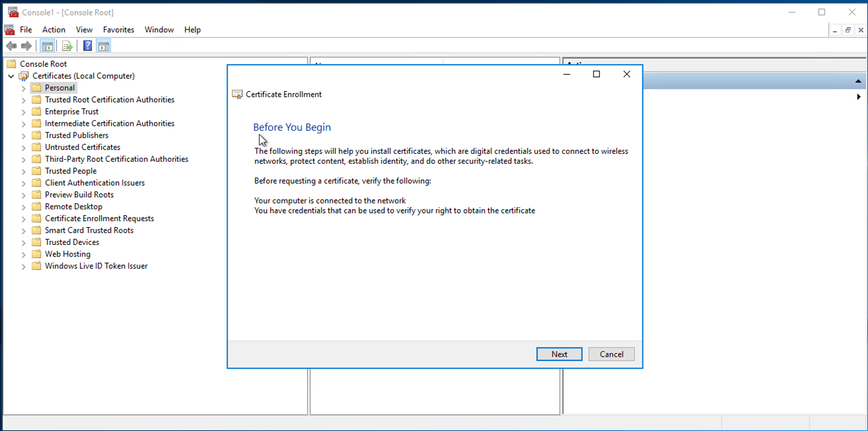Open More Actions submenu arrow in Actions pane
The height and width of the screenshot is (431, 868).
tap(858, 97)
